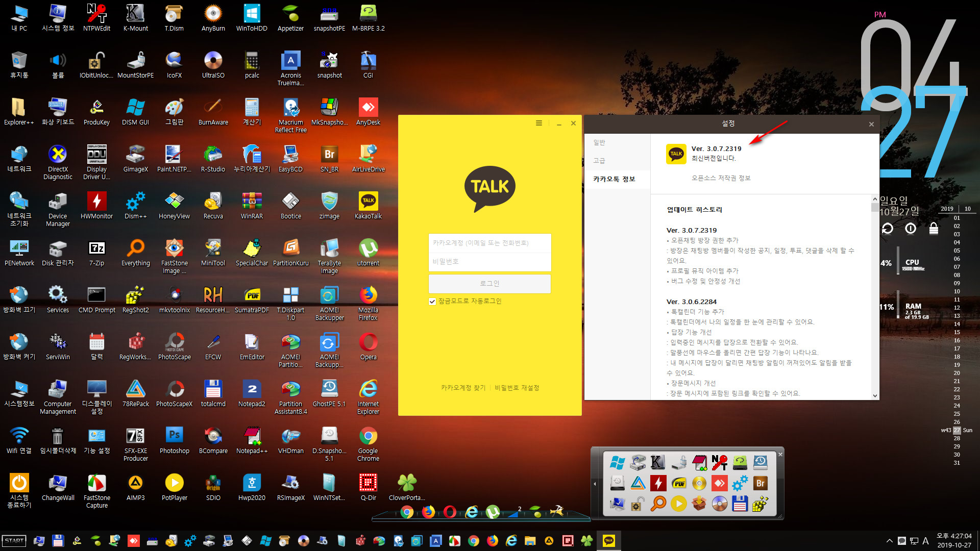Image resolution: width=980 pixels, height=551 pixels.
Task: Open Photoshop desktop icon
Action: click(x=175, y=440)
